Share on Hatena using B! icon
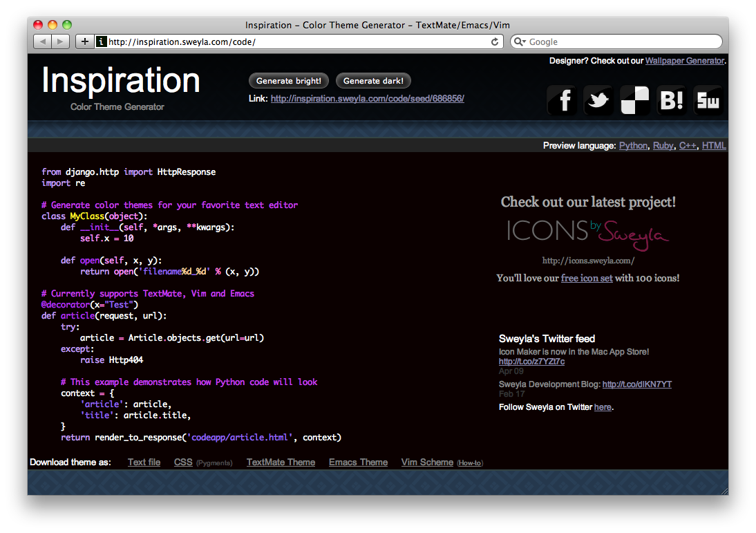This screenshot has height=533, width=756. point(672,100)
